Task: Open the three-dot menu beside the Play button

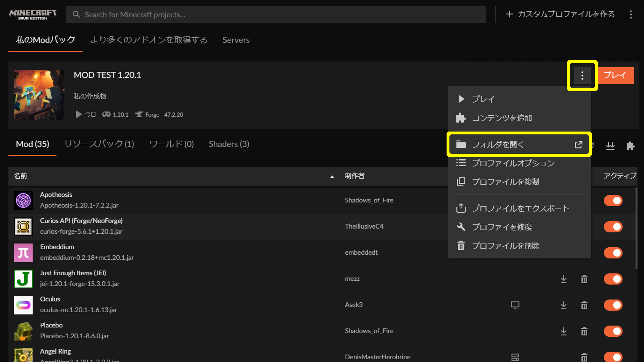Action: tap(582, 75)
